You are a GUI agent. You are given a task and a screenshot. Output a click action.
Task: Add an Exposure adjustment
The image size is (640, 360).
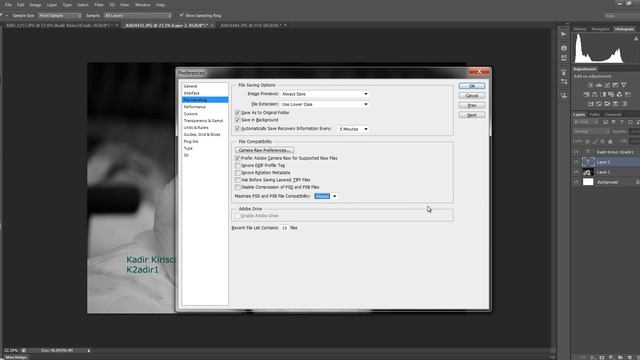tap(615, 85)
